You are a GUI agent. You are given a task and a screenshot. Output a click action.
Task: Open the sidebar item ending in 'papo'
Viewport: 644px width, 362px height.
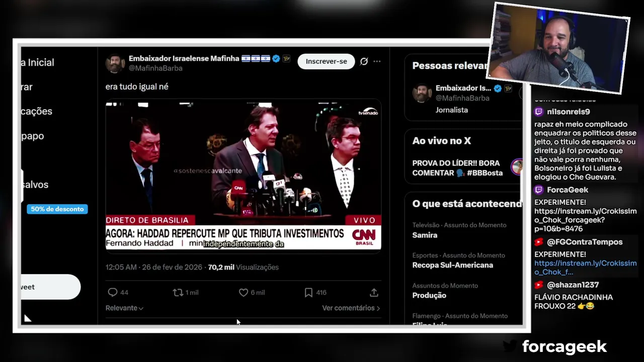pyautogui.click(x=32, y=136)
